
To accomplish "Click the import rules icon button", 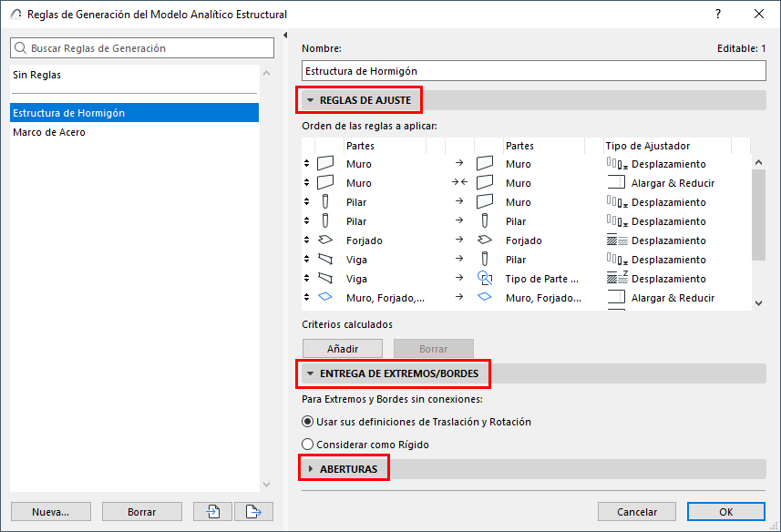I will (x=213, y=512).
